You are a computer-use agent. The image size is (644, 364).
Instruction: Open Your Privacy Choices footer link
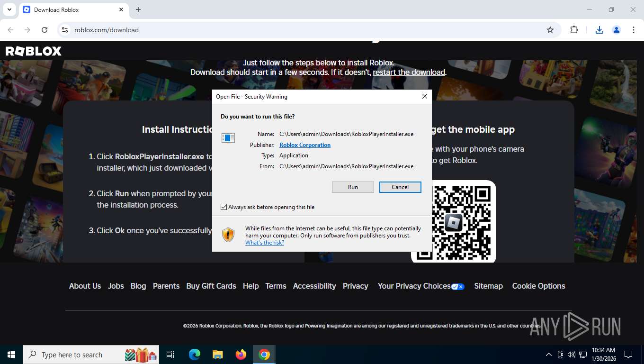421,286
